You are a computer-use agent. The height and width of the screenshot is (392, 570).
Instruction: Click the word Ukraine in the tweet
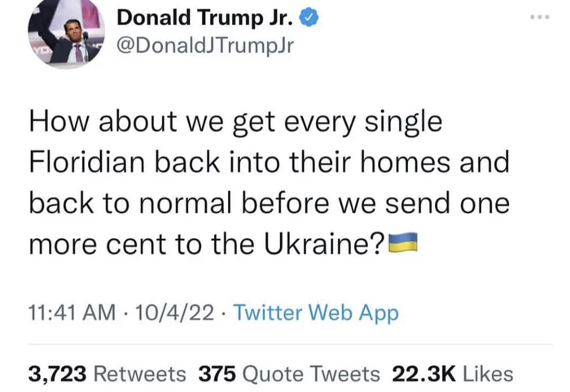click(322, 242)
